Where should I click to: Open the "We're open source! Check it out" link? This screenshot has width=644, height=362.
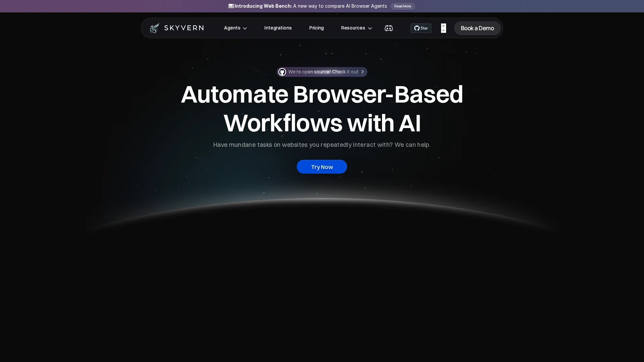(322, 72)
